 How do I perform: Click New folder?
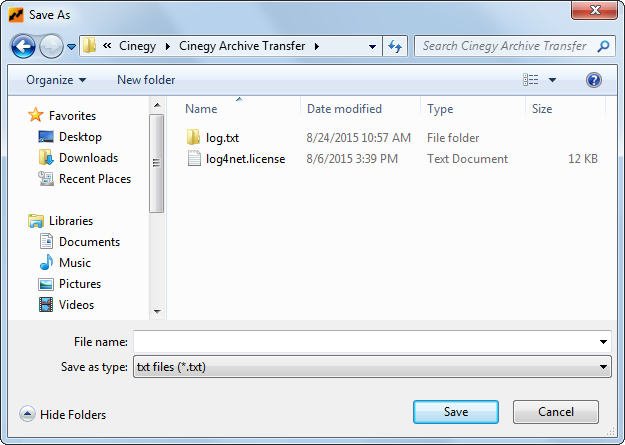pos(146,80)
